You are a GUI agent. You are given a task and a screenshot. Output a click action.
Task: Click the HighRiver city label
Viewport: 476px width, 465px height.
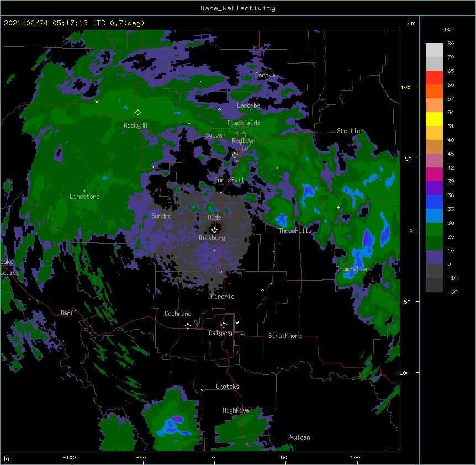pyautogui.click(x=237, y=410)
